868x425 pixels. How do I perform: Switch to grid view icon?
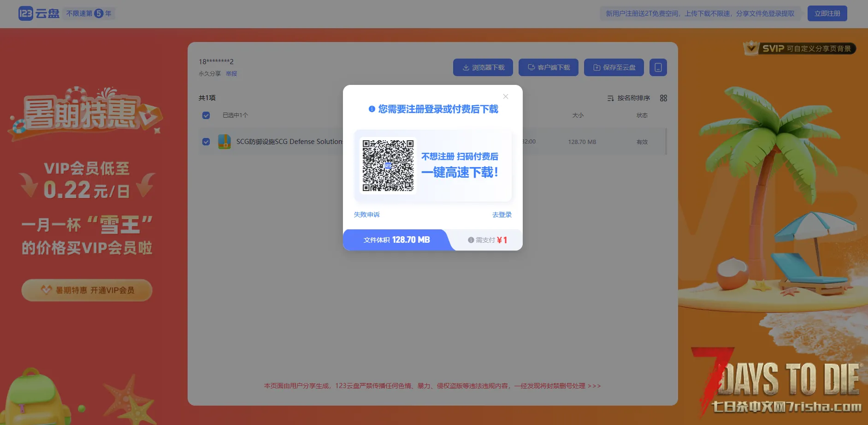pos(663,98)
